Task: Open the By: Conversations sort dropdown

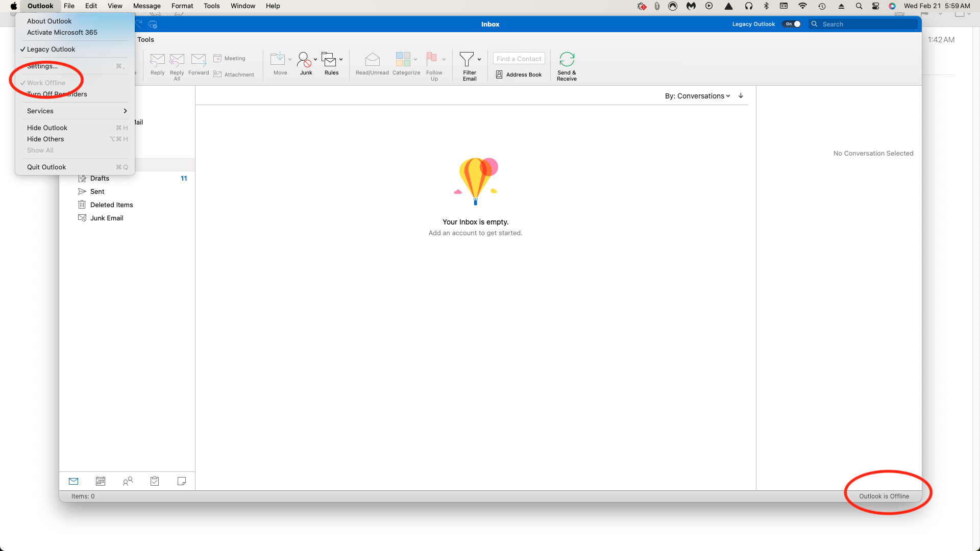Action: point(697,96)
